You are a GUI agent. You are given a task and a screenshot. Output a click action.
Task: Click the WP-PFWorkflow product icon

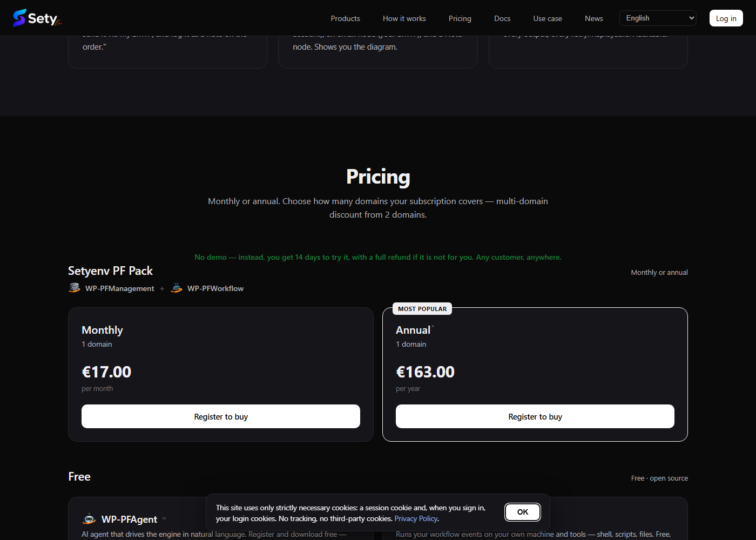point(177,288)
